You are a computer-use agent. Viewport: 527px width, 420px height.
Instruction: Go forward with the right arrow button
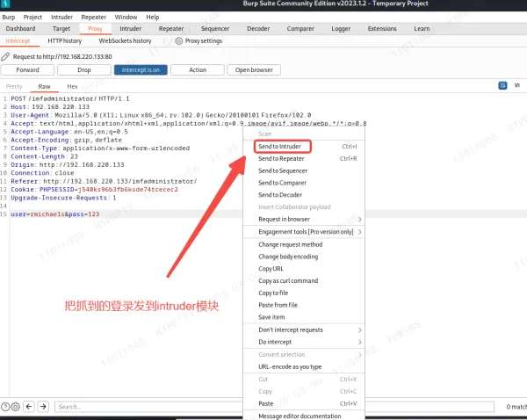[43, 407]
